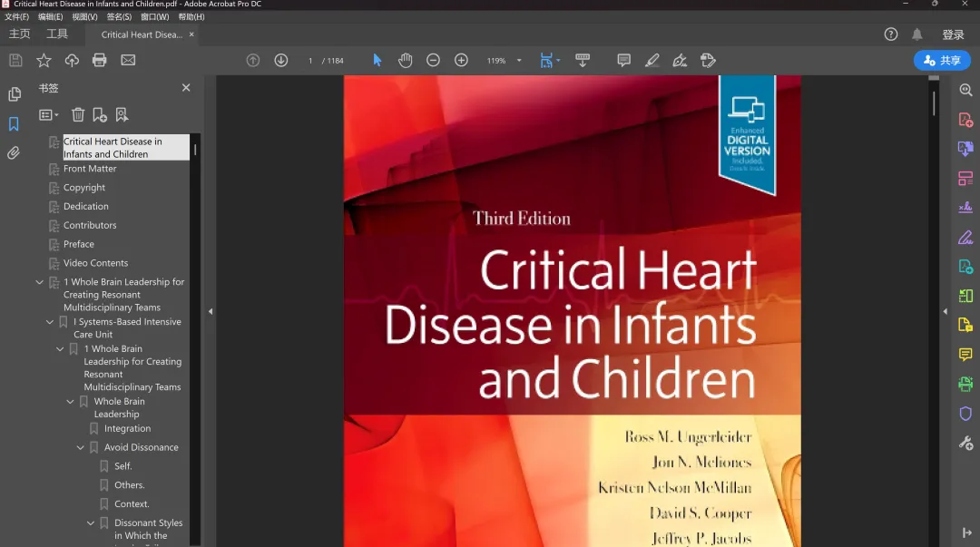The width and height of the screenshot is (980, 547).
Task: Collapse the 'Avoid Dissonance' bookmark
Action: coord(80,447)
